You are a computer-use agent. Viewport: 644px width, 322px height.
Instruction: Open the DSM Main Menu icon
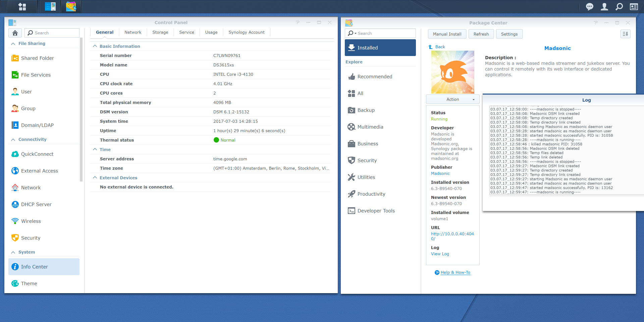22,7
